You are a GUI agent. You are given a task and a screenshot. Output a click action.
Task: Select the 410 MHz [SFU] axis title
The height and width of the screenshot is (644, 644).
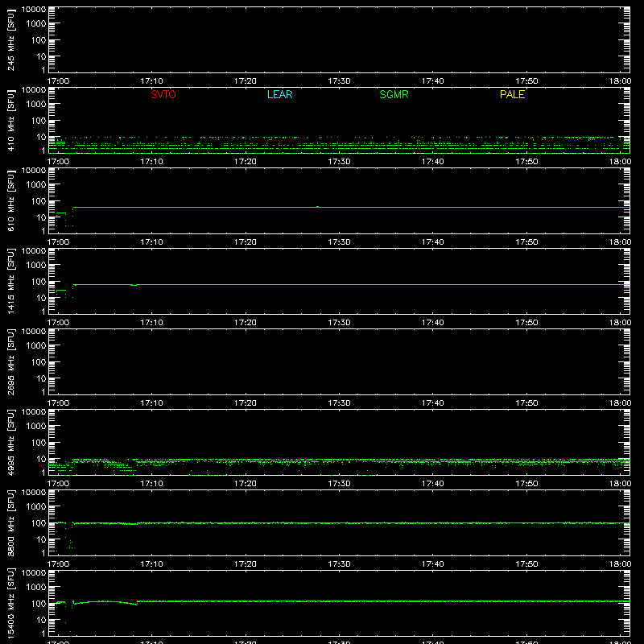[x=11, y=120]
